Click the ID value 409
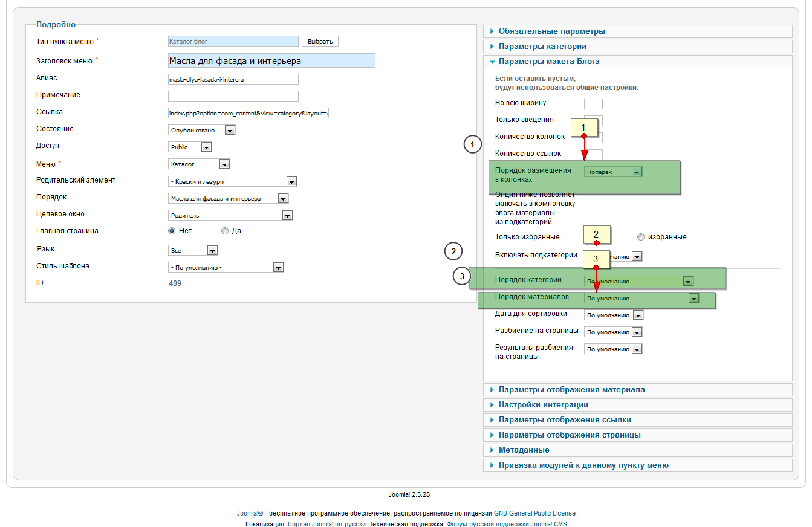 point(175,283)
